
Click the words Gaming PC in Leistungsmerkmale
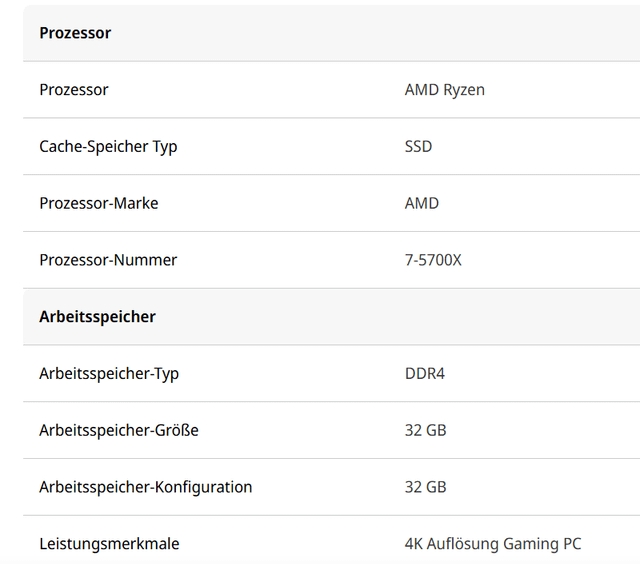[540, 545]
